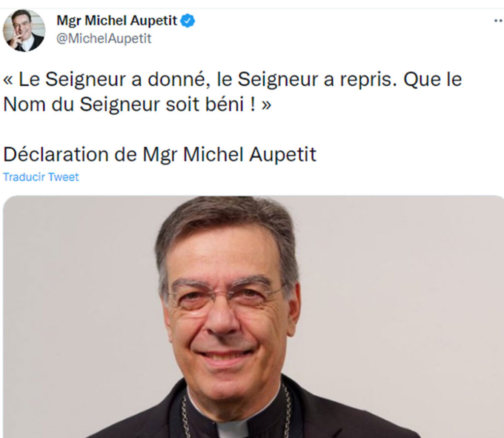Click the blue verified badge
The width and height of the screenshot is (504, 438).
coord(188,21)
